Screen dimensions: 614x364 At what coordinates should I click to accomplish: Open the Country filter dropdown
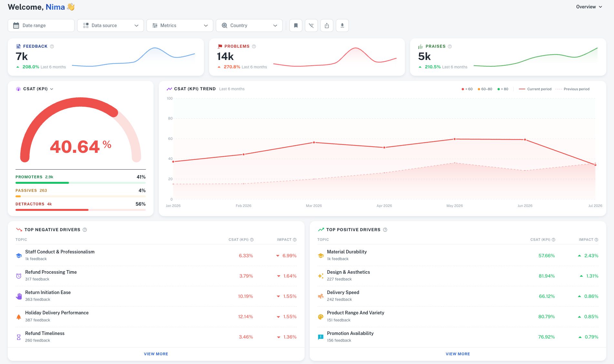click(x=249, y=25)
